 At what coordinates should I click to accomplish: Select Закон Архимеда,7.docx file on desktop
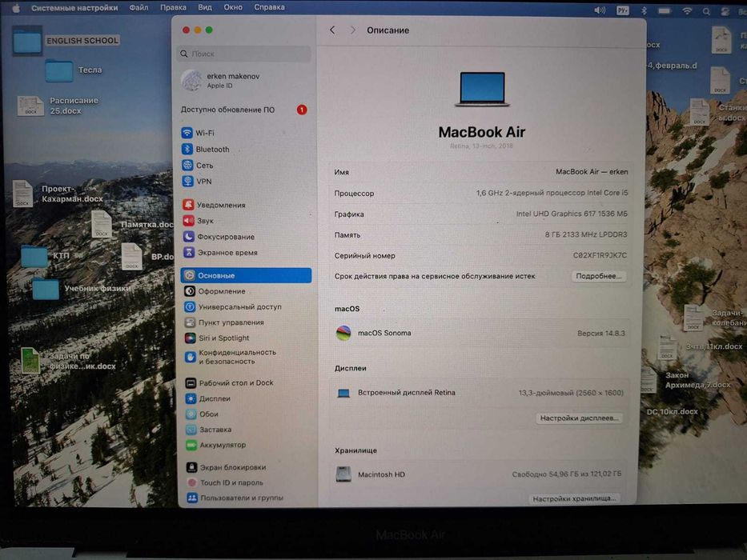click(687, 380)
